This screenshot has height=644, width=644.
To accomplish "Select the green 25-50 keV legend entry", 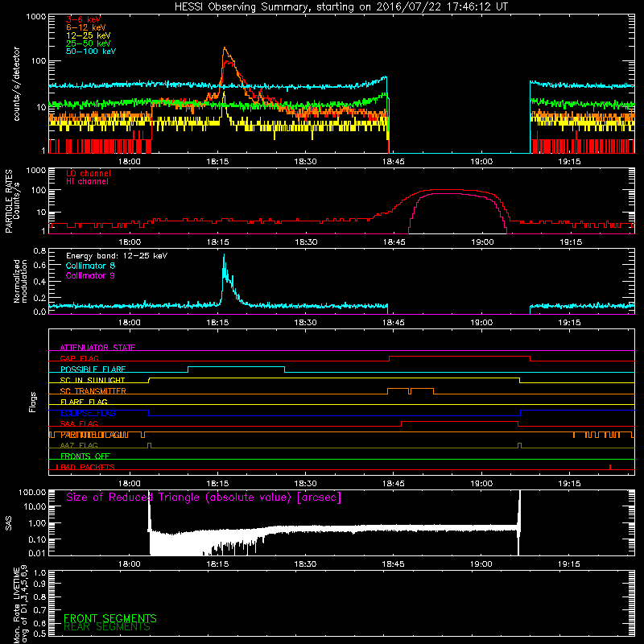I will coord(89,43).
